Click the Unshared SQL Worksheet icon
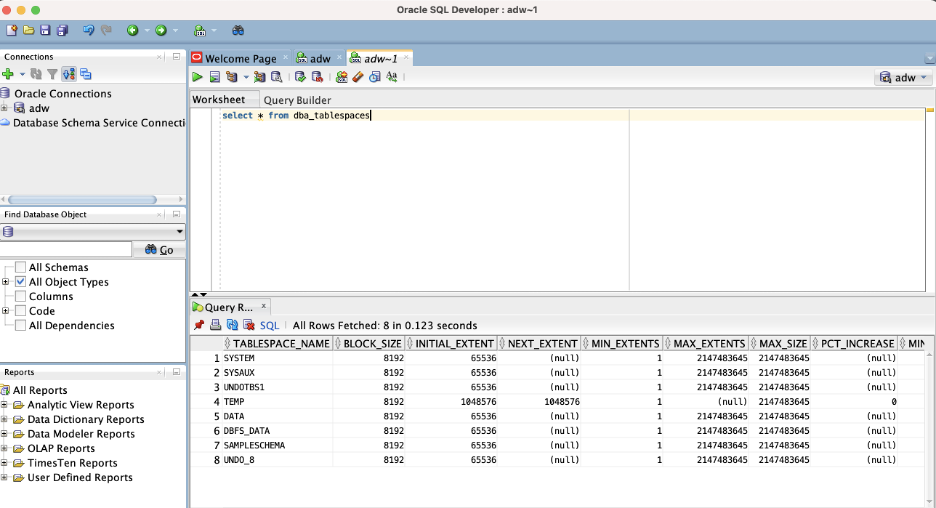Screen dimensions: 936x508 tap(341, 77)
